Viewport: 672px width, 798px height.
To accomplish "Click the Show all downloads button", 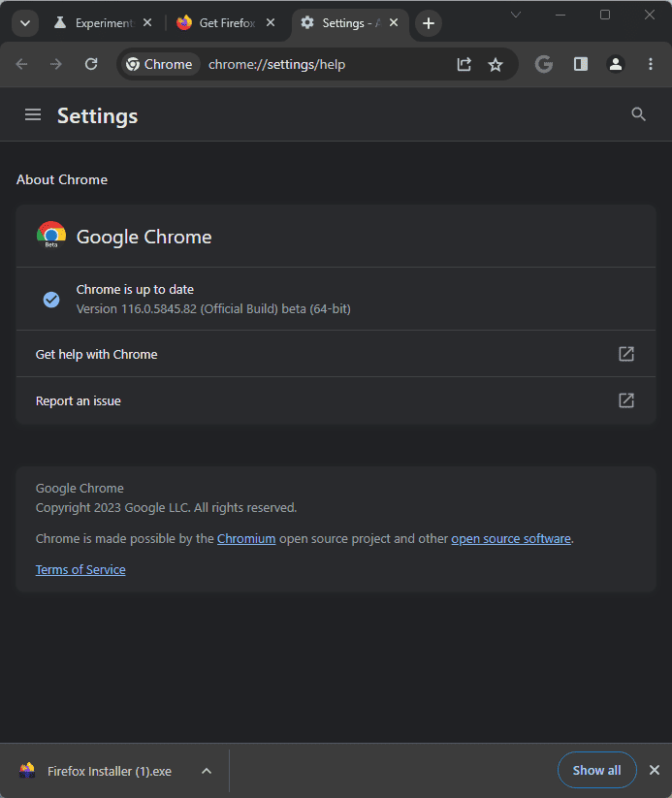I will (596, 770).
